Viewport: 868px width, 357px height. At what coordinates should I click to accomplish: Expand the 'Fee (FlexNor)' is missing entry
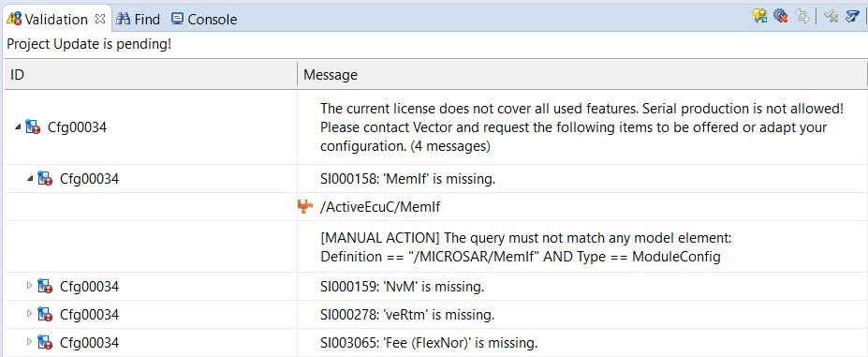(30, 343)
